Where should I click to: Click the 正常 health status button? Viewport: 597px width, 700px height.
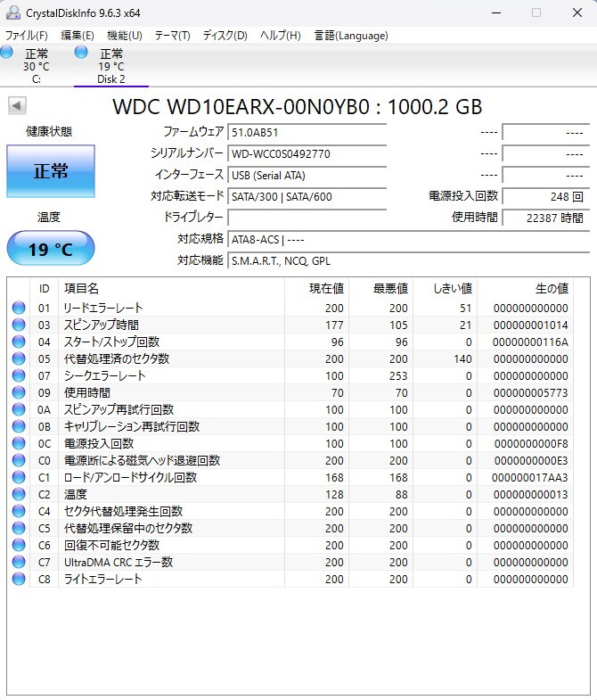coord(51,171)
